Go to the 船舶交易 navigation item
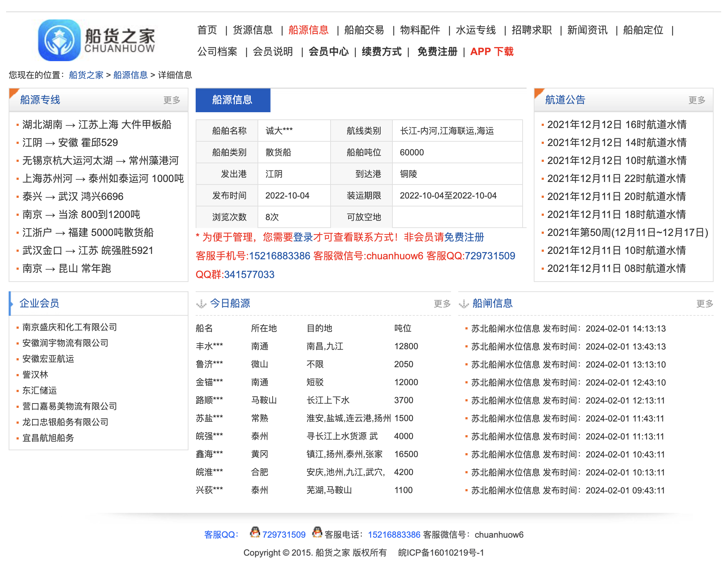 [x=364, y=30]
